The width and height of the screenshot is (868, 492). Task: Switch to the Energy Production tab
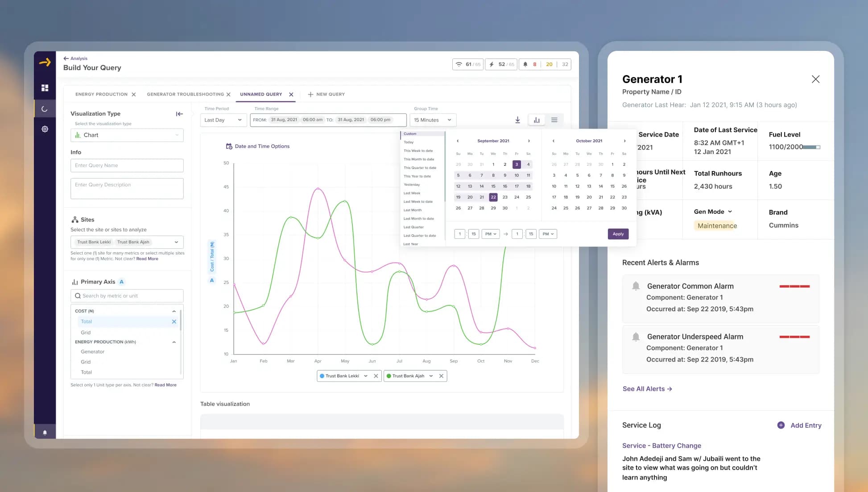point(101,94)
